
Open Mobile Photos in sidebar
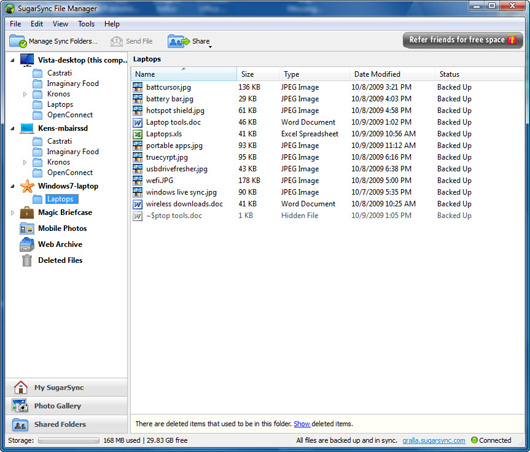pyautogui.click(x=62, y=228)
